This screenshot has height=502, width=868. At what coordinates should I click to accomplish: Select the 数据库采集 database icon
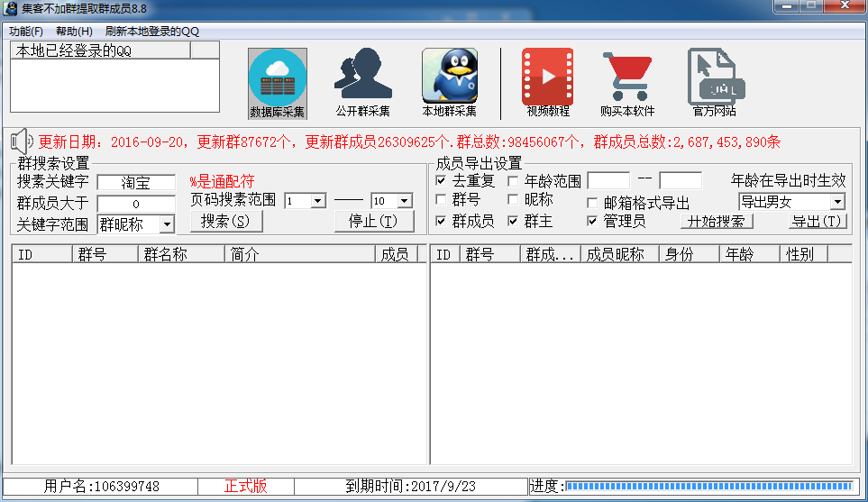point(277,77)
